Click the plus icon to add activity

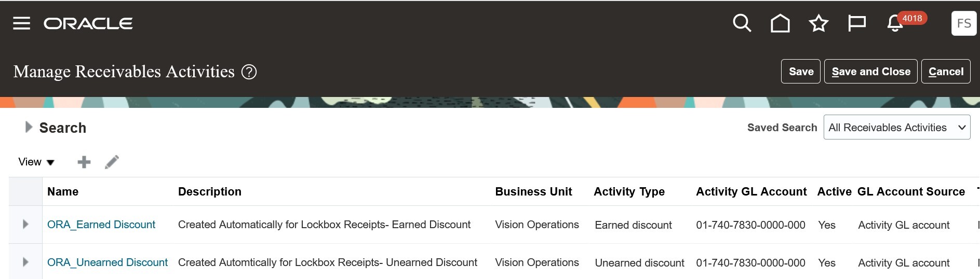pyautogui.click(x=84, y=162)
